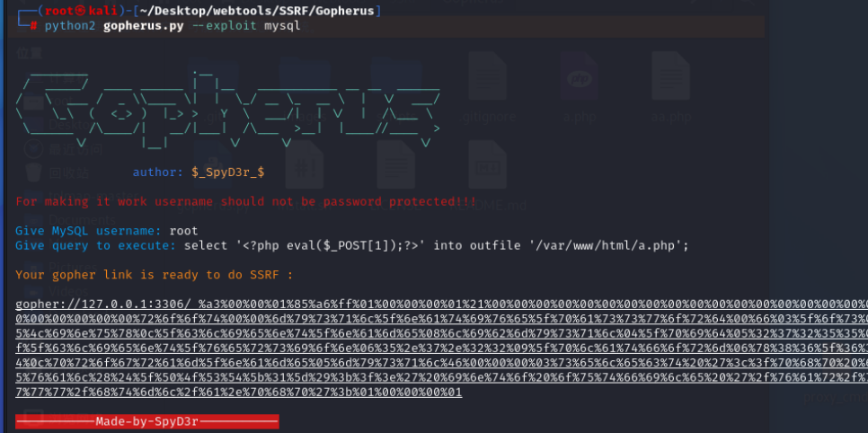Click payload line starting 'f%5f%63%6c%69%65'
868x433 pixels.
(x=442, y=349)
